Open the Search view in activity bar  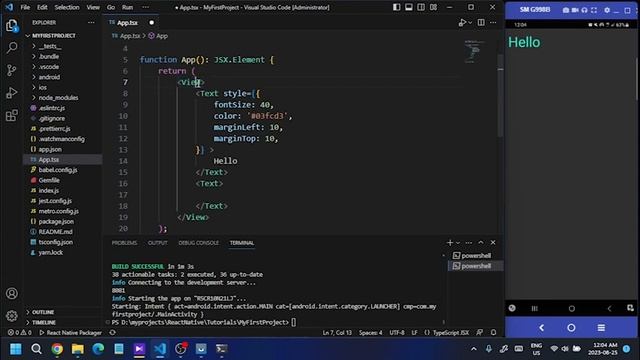[12, 48]
